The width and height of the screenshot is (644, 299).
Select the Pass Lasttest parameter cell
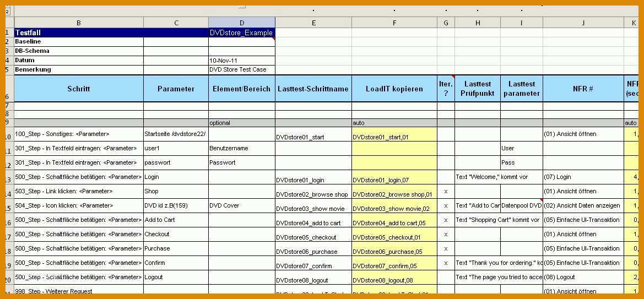point(522,162)
